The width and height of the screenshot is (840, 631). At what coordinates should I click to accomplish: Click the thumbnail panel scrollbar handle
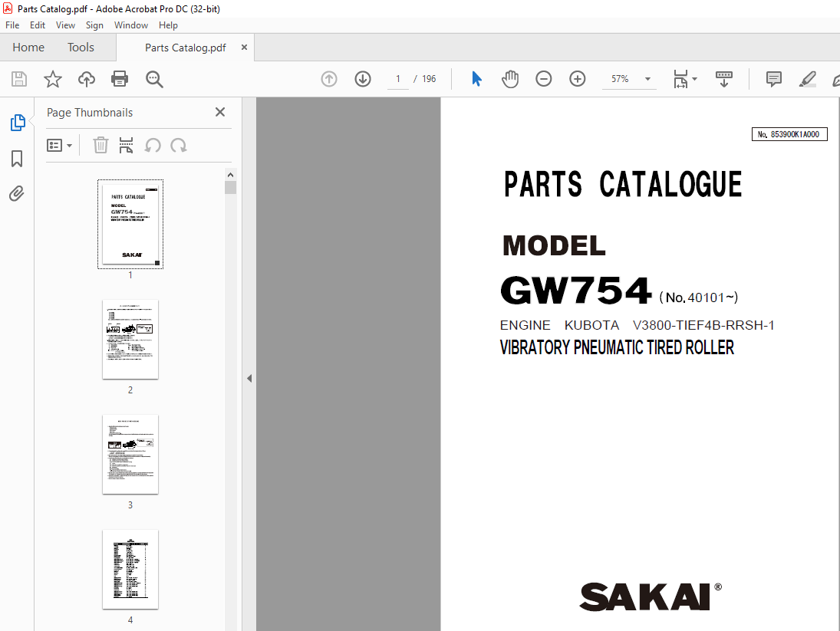tap(230, 187)
